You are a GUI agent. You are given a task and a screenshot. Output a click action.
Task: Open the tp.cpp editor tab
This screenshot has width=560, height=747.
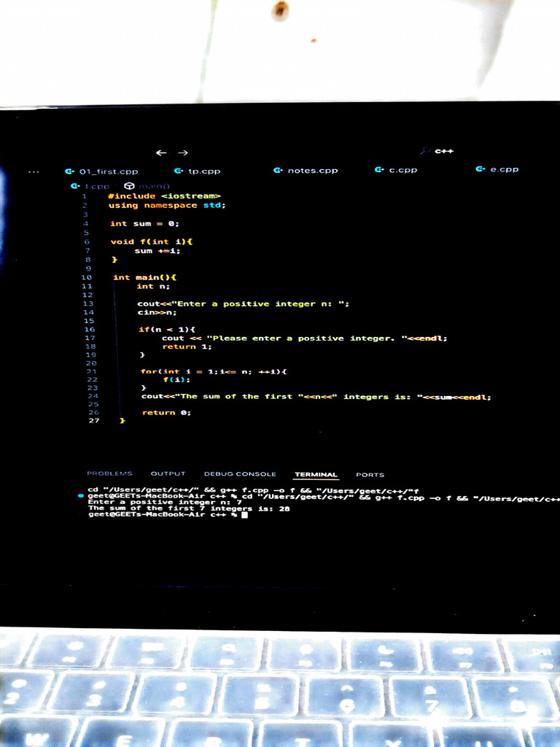click(x=198, y=171)
